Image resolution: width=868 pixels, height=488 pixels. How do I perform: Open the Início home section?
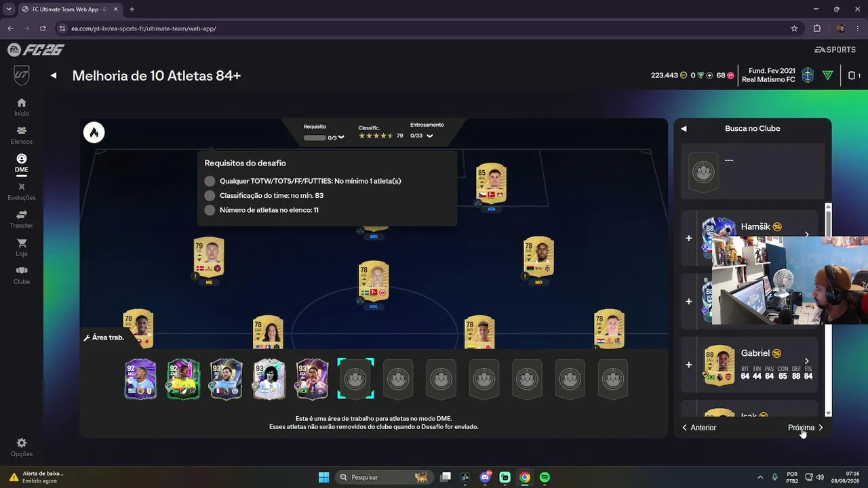pos(22,107)
